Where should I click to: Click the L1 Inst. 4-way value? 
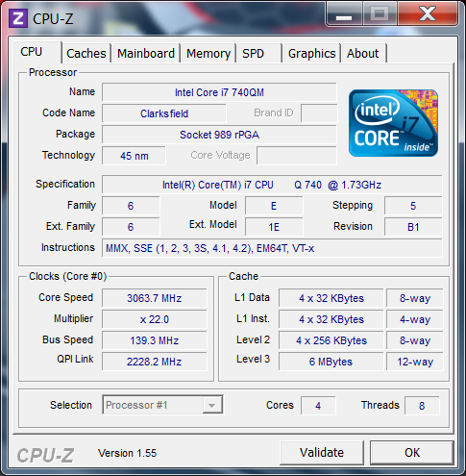tap(415, 319)
